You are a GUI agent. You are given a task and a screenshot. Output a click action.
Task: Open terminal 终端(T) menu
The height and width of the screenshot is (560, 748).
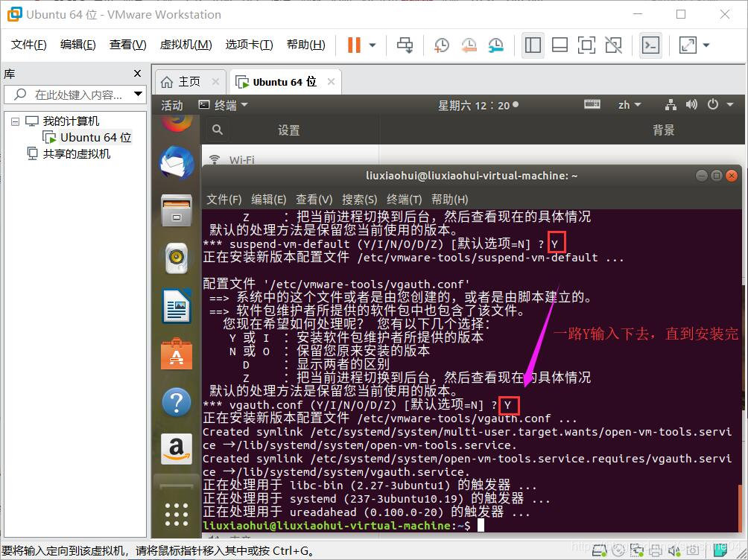[404, 200]
